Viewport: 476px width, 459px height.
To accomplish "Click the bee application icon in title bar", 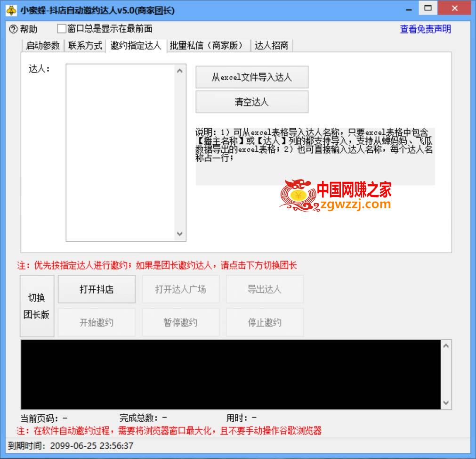I will [x=11, y=10].
